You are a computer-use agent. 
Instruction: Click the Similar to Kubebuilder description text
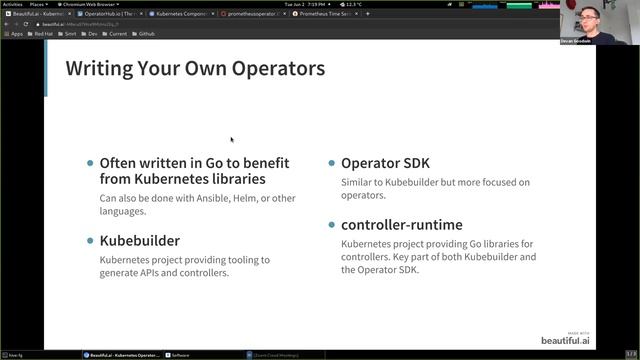pyautogui.click(x=436, y=189)
